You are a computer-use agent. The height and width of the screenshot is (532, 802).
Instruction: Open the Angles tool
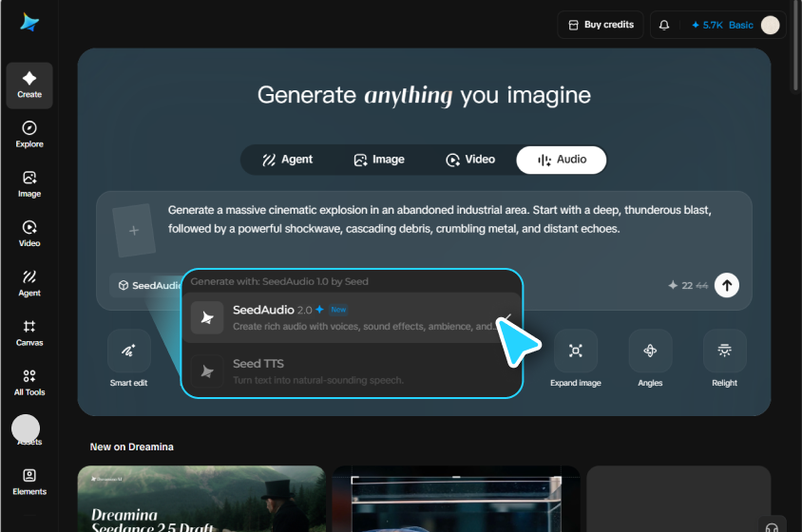point(650,358)
